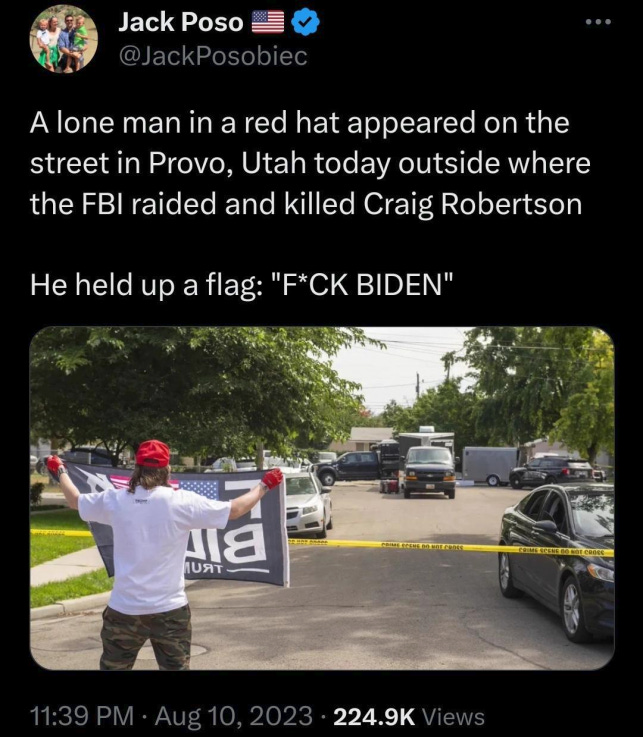Click the American flag emoji beside the name
643x737 pixels.
[268, 22]
